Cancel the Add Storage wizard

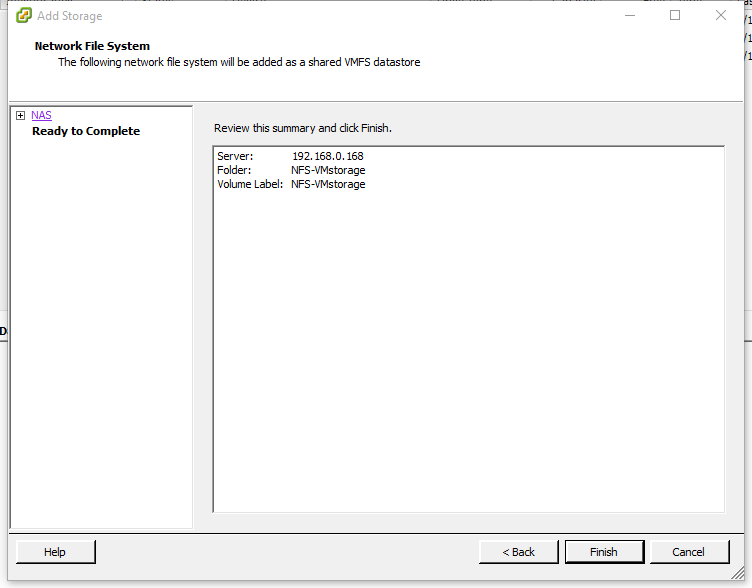coord(688,552)
